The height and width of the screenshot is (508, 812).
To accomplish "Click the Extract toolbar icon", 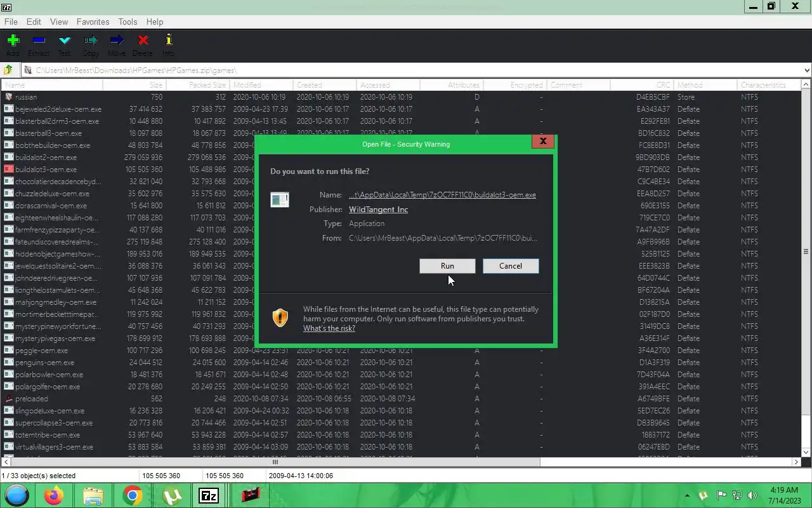I will click(39, 44).
